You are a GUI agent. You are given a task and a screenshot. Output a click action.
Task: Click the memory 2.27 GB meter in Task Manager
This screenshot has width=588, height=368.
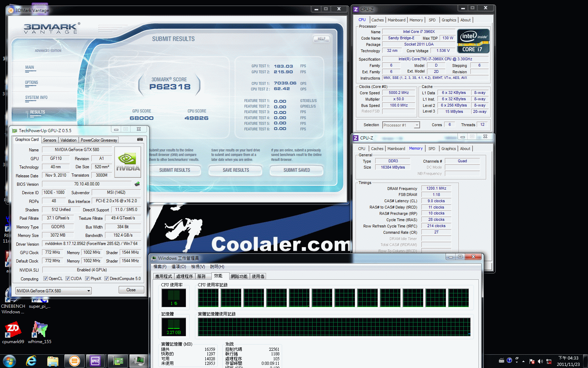174,326
